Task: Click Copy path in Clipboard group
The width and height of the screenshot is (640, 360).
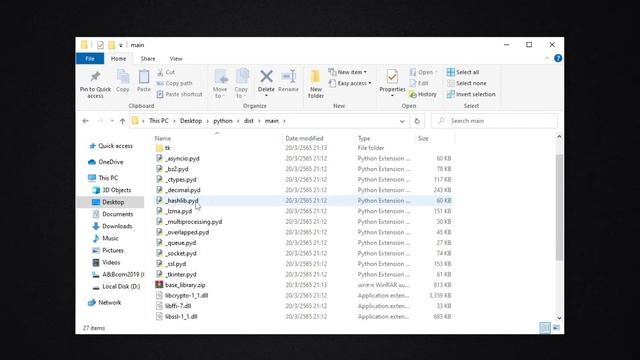Action: tap(174, 83)
